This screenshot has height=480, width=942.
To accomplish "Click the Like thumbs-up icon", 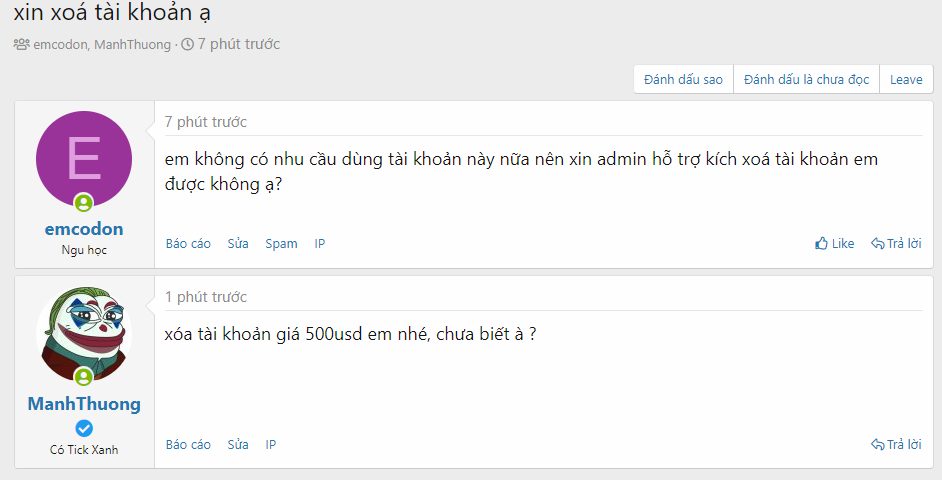I will [821, 243].
